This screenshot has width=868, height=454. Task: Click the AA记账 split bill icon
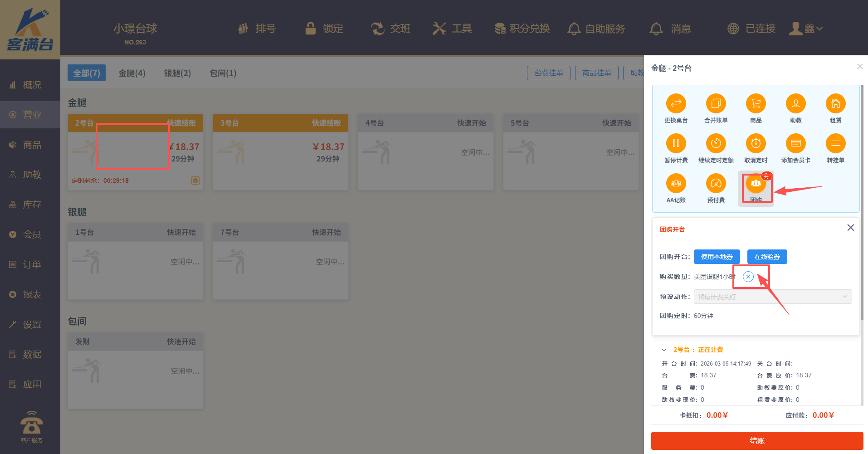tap(676, 184)
